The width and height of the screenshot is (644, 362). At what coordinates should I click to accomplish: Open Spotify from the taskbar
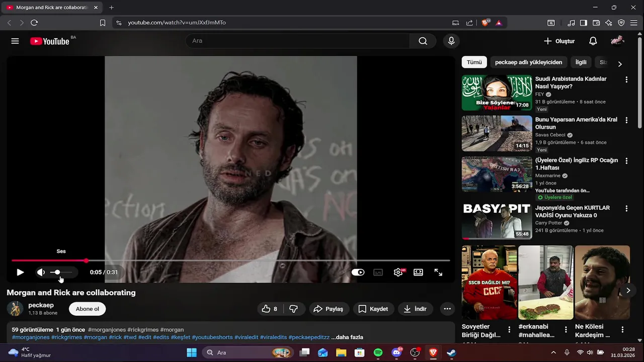[x=378, y=353]
